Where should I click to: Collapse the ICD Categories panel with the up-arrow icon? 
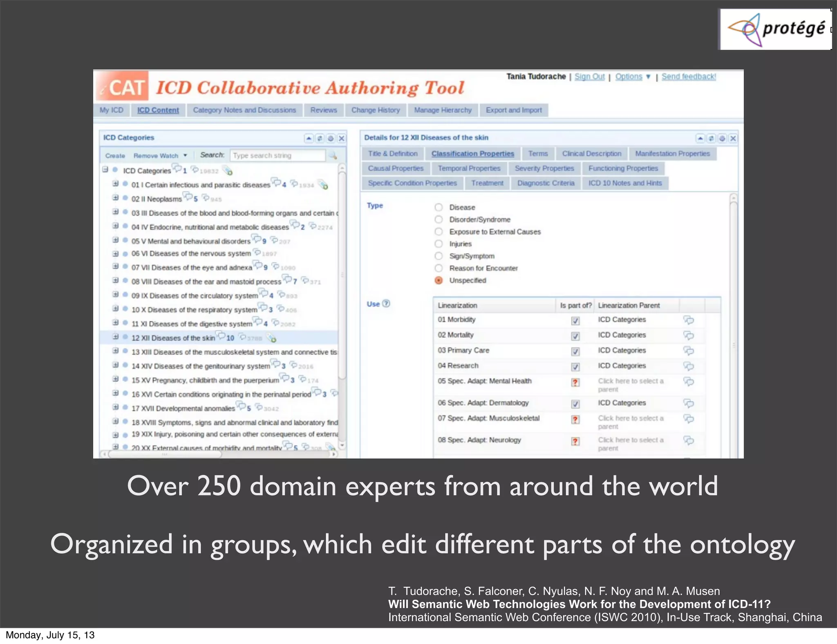coord(309,138)
